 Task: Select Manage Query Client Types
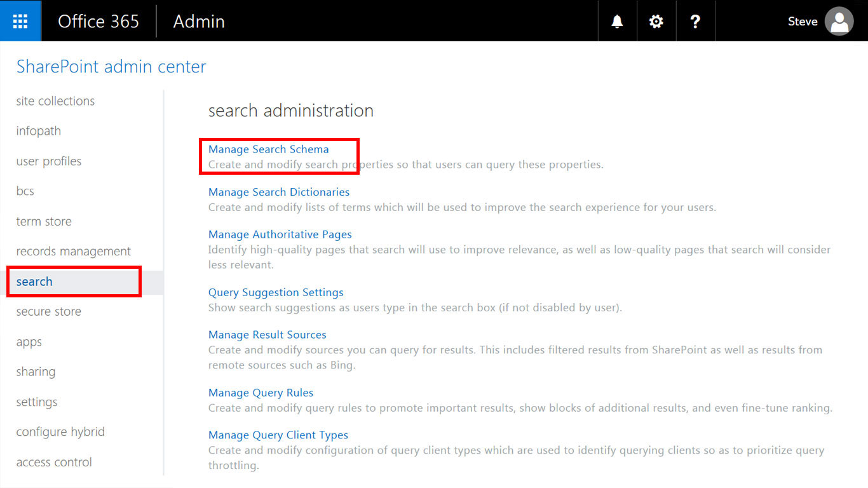point(278,435)
